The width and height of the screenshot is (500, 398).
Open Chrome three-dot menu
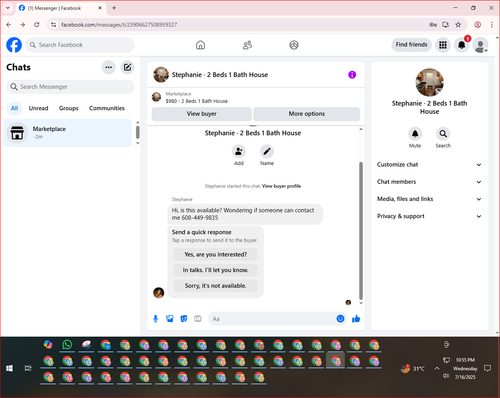(x=492, y=25)
